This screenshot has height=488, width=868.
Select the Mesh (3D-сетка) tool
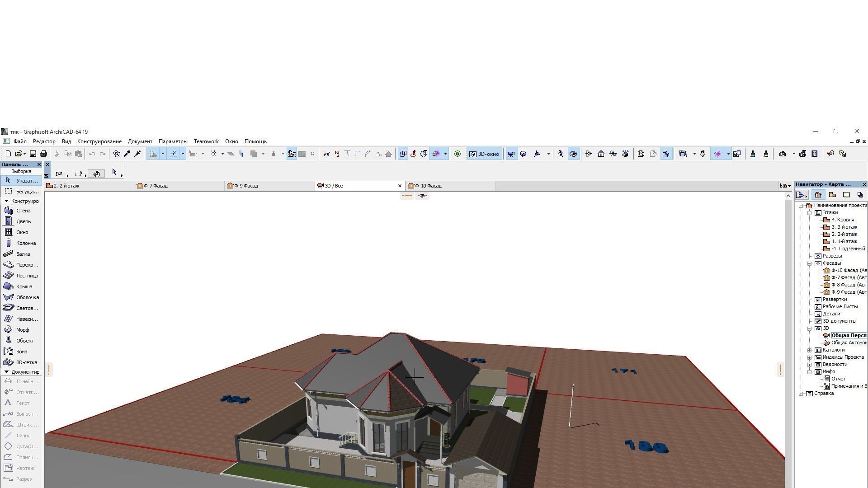21,362
